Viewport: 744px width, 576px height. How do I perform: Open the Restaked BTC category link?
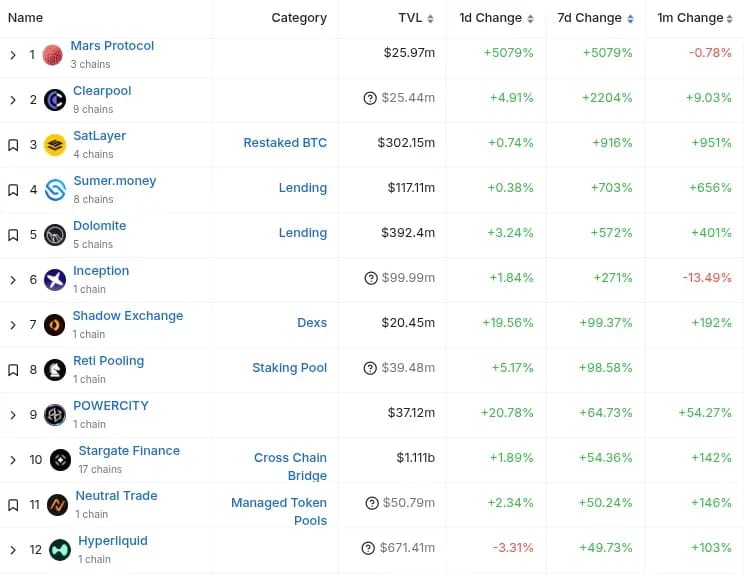click(285, 143)
